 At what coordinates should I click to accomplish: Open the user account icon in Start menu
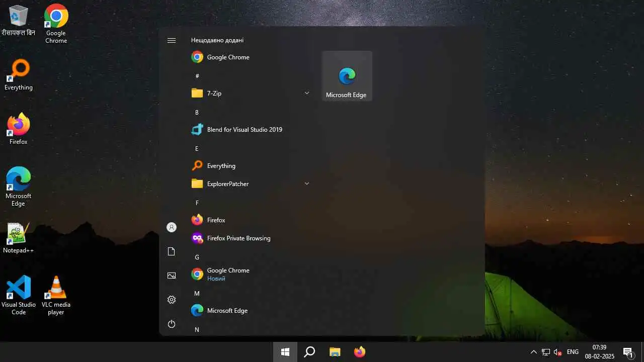(x=172, y=227)
